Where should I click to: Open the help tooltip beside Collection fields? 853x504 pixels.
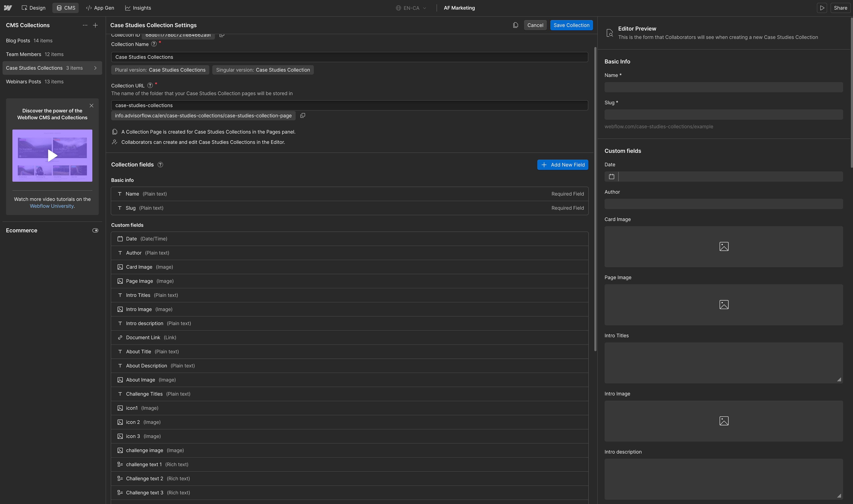point(160,164)
